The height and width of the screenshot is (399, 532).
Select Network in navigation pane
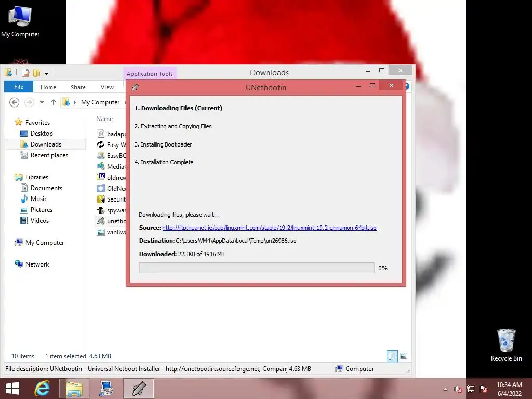pyautogui.click(x=37, y=264)
